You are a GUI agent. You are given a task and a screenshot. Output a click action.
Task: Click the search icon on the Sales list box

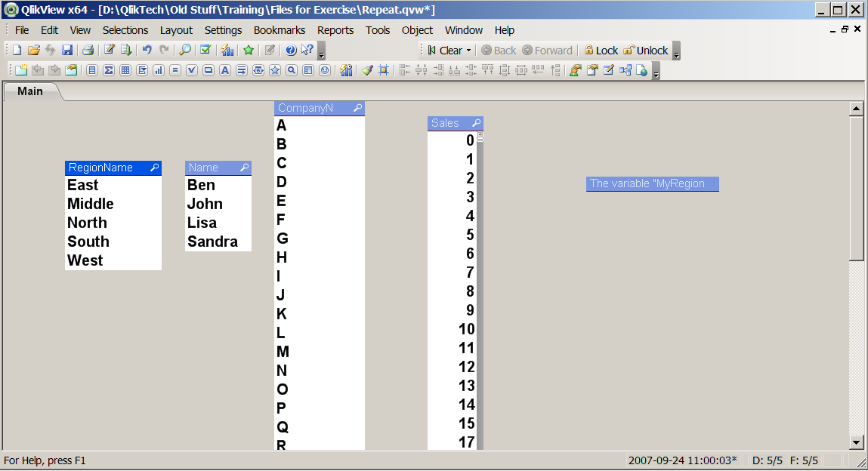pyautogui.click(x=476, y=123)
